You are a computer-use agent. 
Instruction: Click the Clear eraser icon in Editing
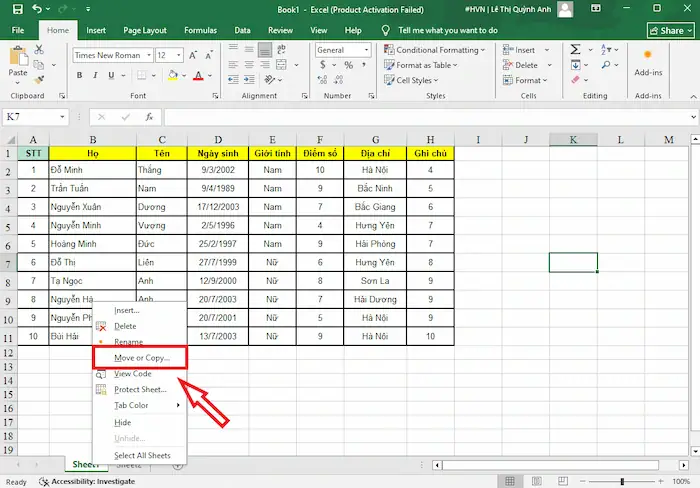(x=576, y=80)
